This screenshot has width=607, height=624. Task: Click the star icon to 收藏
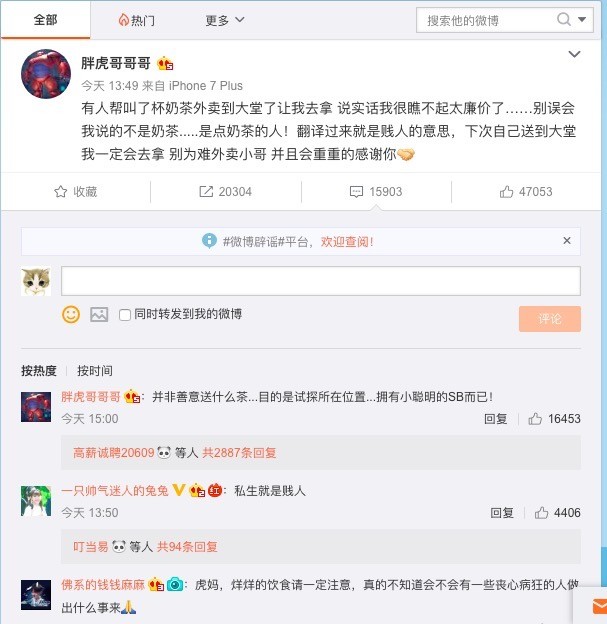click(61, 192)
